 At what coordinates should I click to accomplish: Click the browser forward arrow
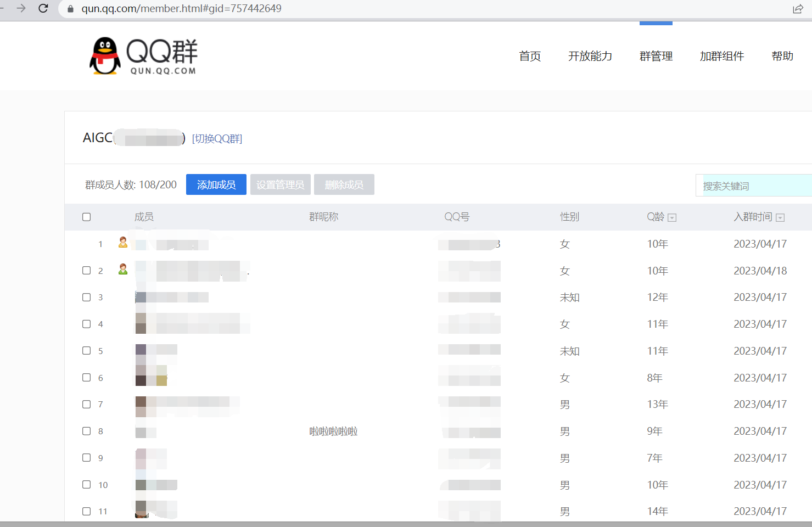click(x=21, y=8)
